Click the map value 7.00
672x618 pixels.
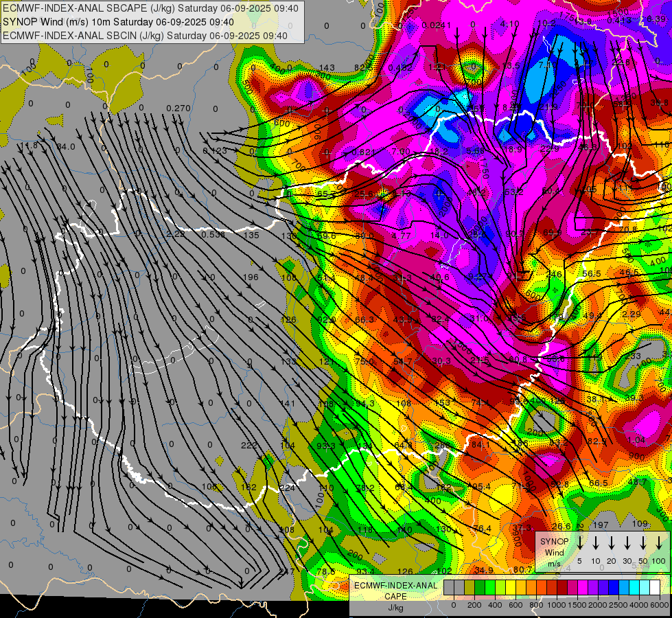[x=401, y=151]
